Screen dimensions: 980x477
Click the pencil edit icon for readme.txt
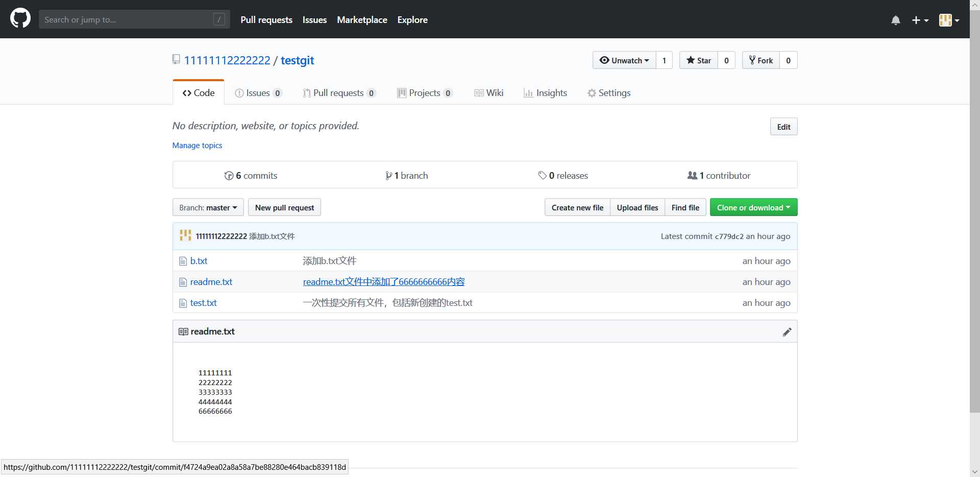click(787, 332)
